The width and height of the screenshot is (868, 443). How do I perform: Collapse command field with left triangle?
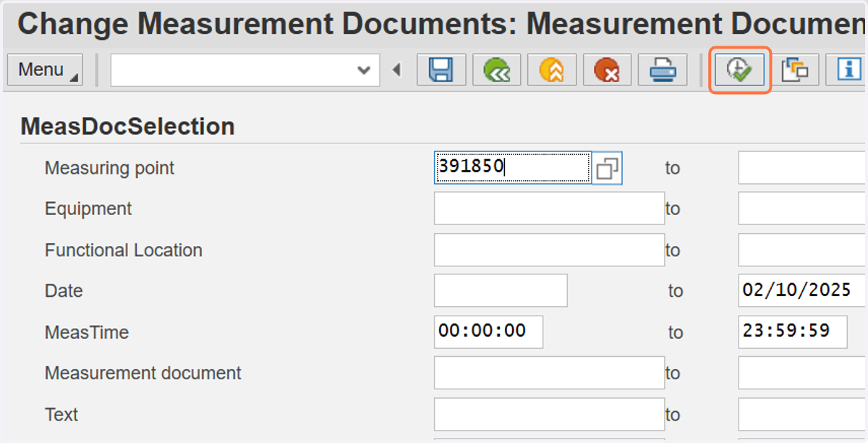[396, 70]
